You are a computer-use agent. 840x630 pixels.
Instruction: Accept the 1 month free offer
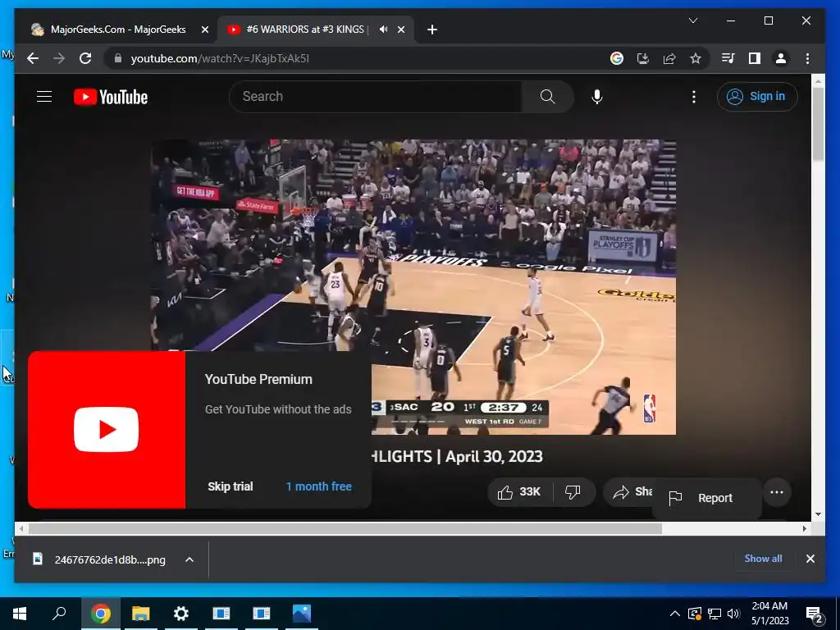[319, 486]
